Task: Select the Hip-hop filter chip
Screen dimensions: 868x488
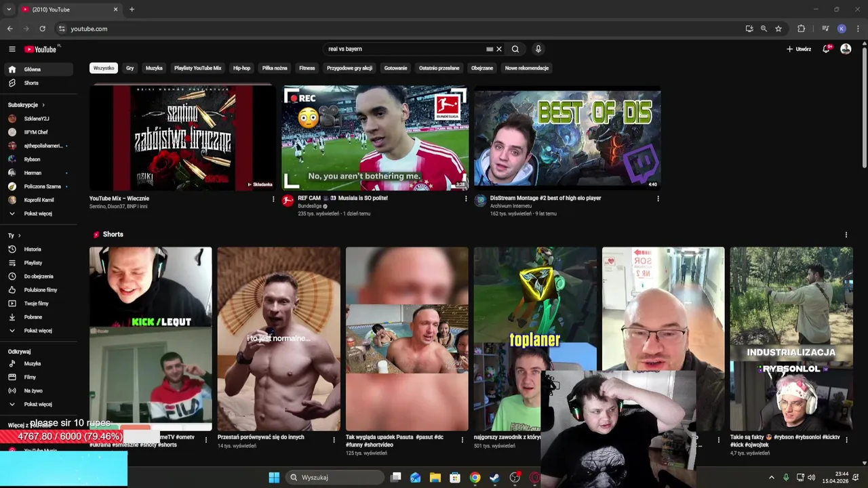Action: click(241, 68)
